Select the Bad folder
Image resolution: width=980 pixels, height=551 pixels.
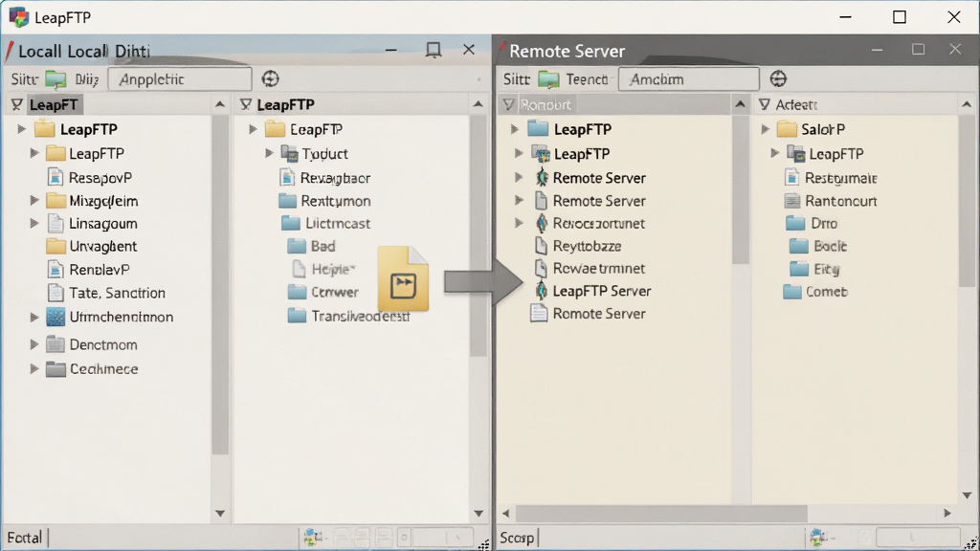click(x=311, y=246)
